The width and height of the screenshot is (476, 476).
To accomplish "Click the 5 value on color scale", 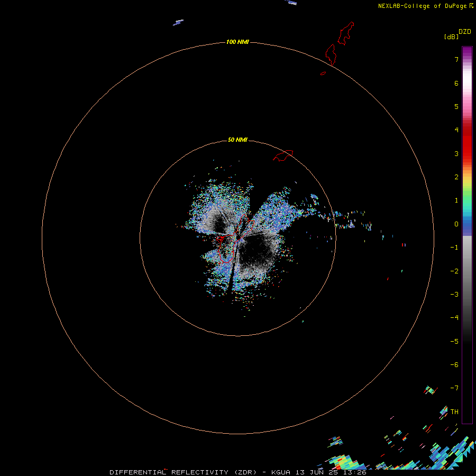I will tap(456, 106).
